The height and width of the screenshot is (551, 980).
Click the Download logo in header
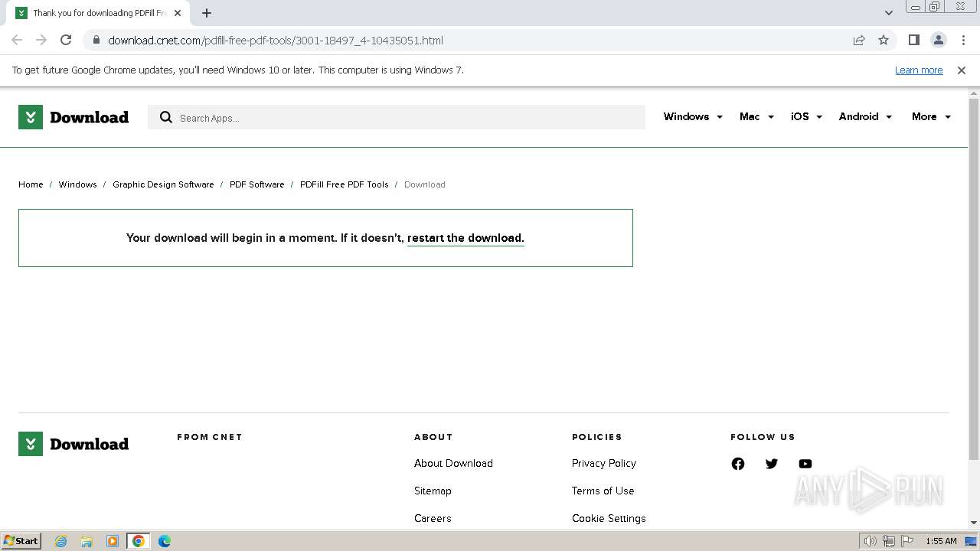coord(73,117)
